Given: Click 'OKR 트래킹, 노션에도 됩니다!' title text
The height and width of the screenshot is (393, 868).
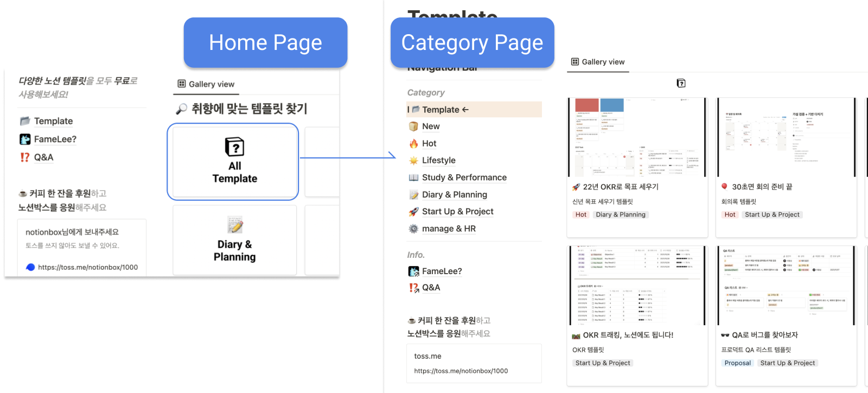Looking at the screenshot, I should coord(628,335).
